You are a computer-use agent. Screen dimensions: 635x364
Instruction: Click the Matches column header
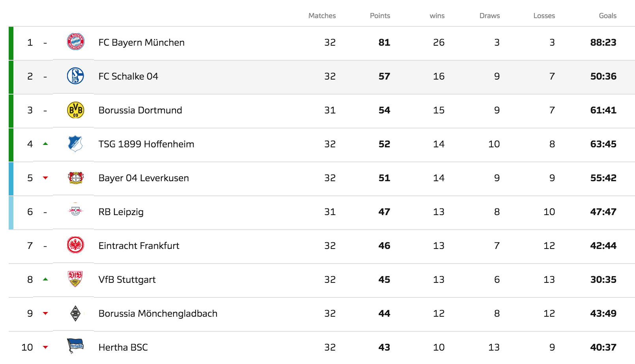tap(322, 16)
